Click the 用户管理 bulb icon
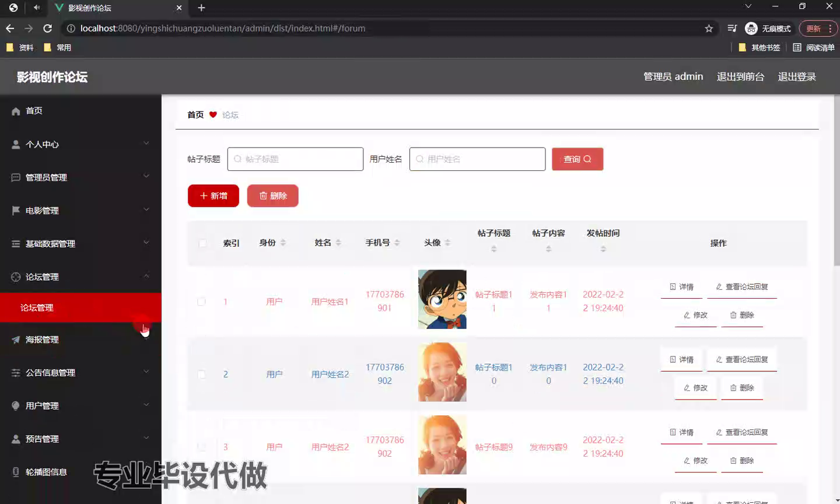 tap(16, 406)
